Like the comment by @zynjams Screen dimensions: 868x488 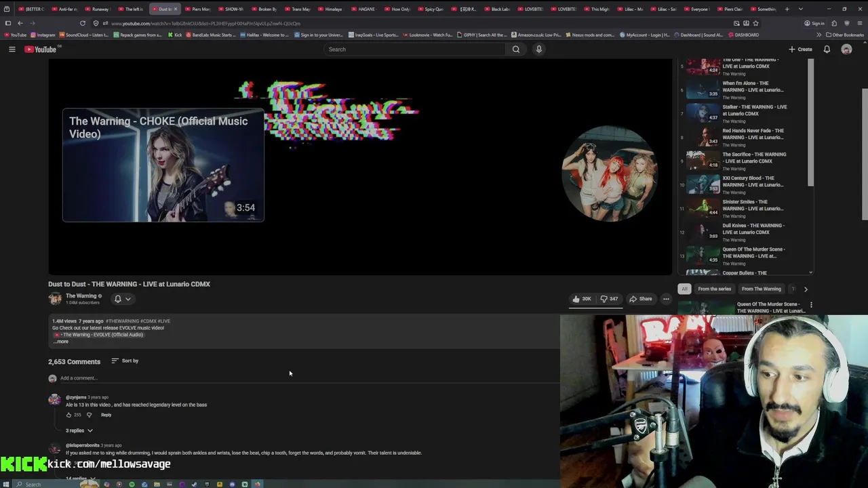coord(68,415)
